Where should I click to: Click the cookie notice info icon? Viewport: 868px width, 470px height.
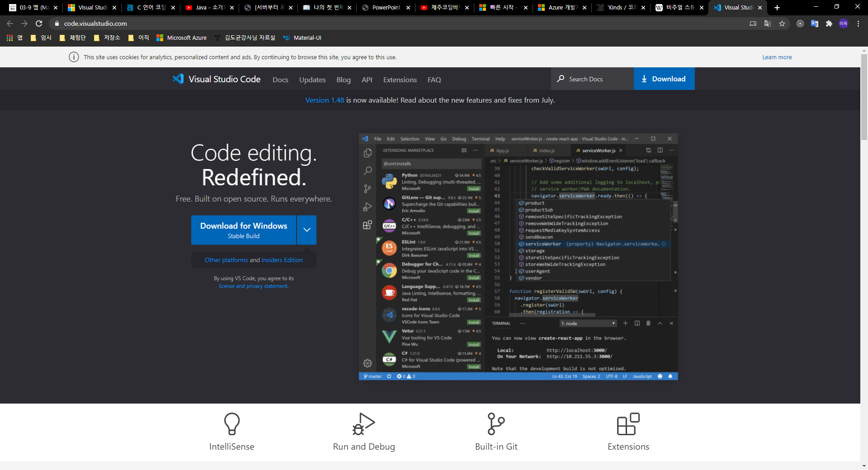(x=74, y=57)
